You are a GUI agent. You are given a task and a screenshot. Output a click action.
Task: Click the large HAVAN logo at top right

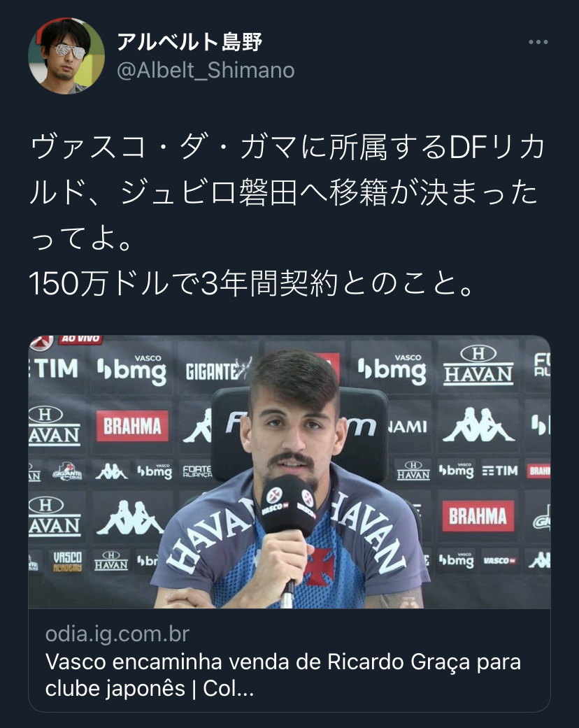click(x=478, y=366)
